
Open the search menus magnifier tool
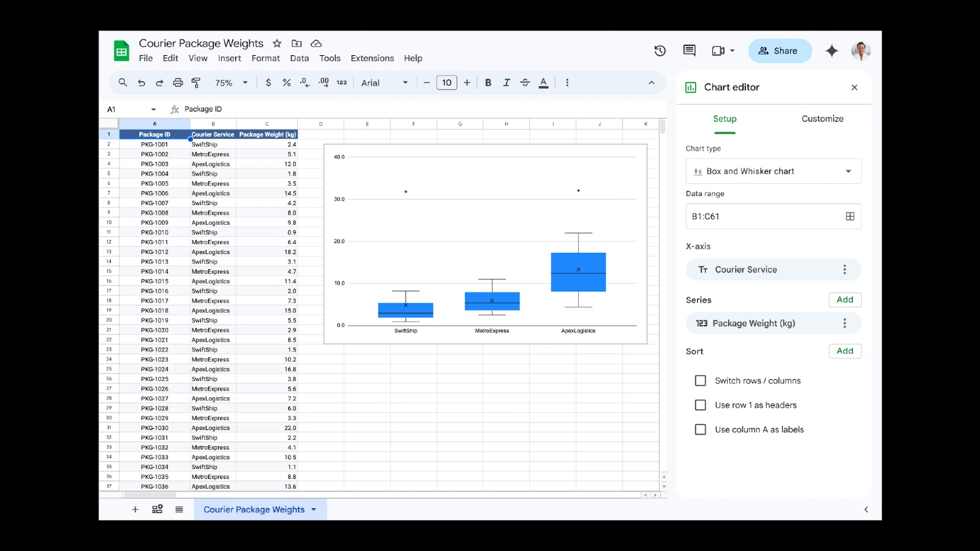click(123, 83)
